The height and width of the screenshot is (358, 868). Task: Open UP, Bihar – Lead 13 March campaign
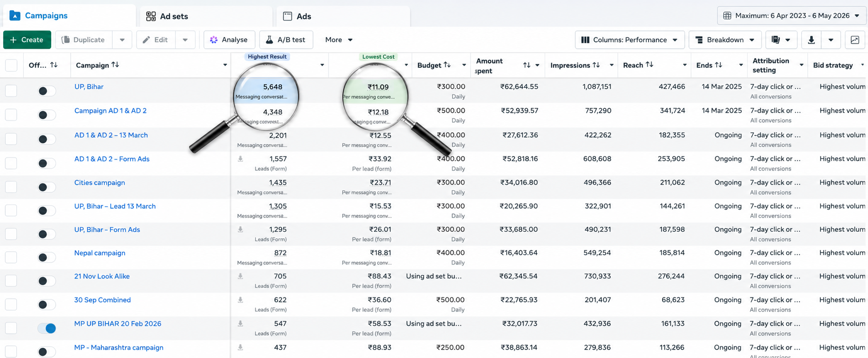[115, 206]
